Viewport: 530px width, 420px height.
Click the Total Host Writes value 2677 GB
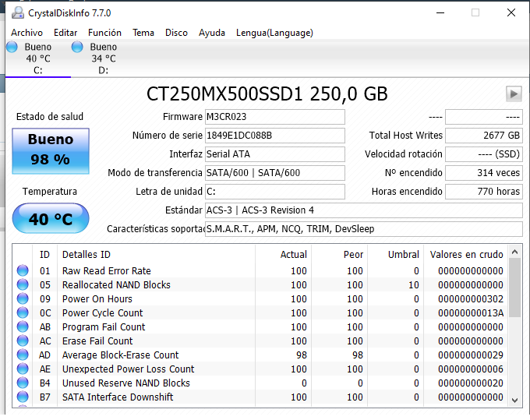[484, 136]
